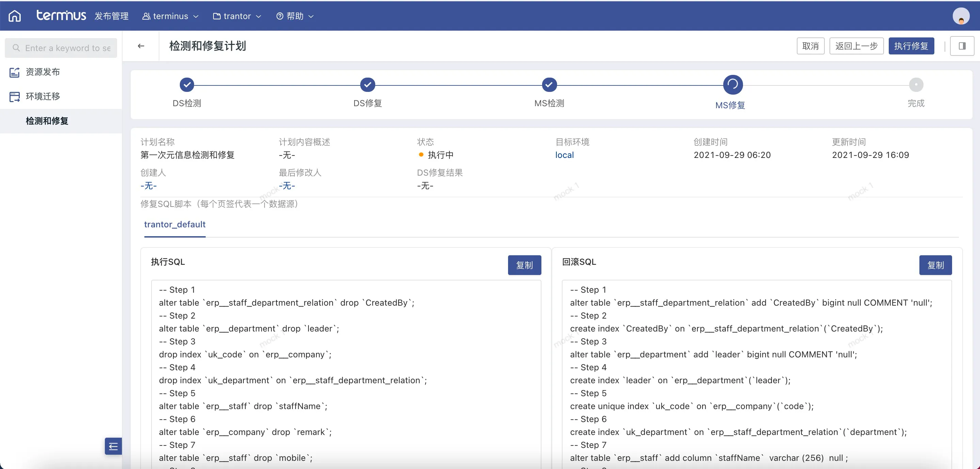Click the drop `staffName` line in 执行SQL
The image size is (980, 469).
coord(243,406)
